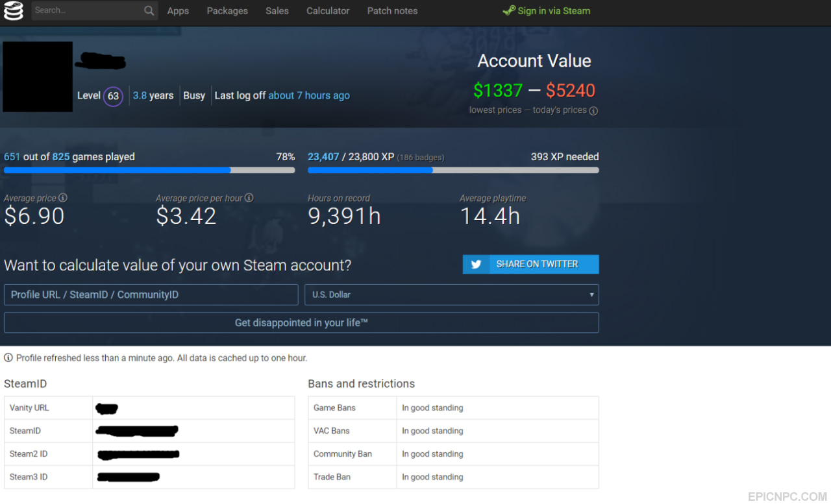This screenshot has width=831, height=504.
Task: Click the Community Ban row label
Action: point(343,454)
